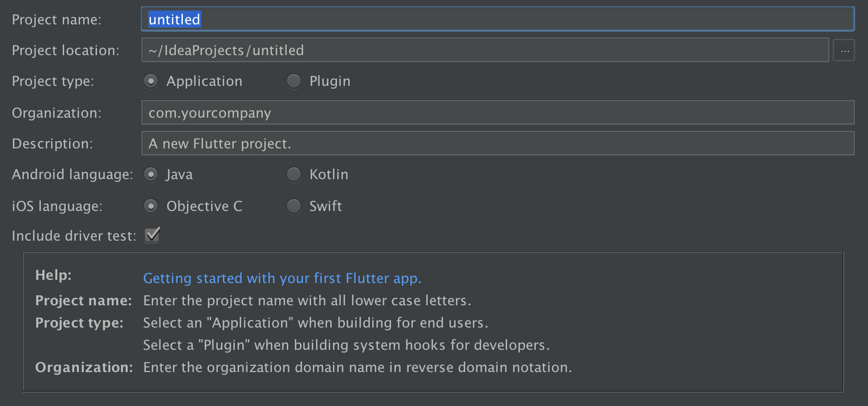Select Objective C as iOS language
868x406 pixels.
(x=151, y=206)
